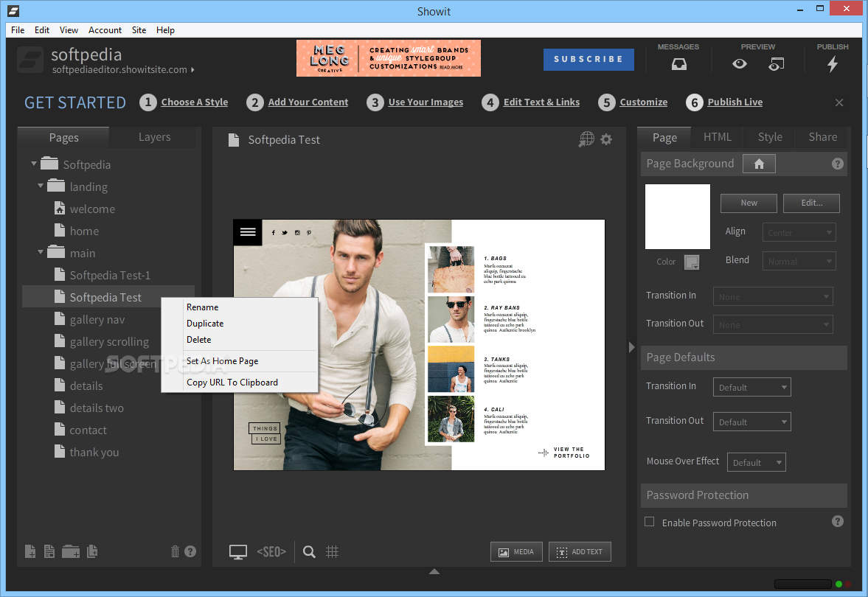Click the Meg Long Creative banner ad

[x=388, y=58]
